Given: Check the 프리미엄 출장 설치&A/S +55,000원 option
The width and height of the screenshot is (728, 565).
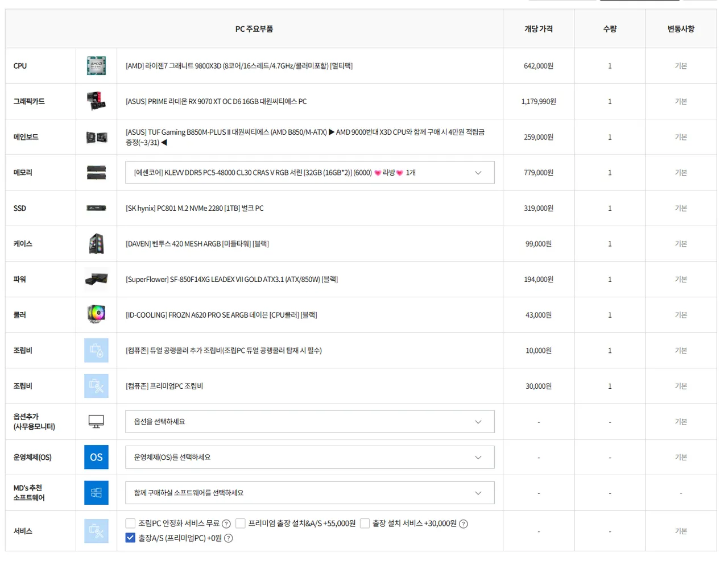Looking at the screenshot, I should [x=241, y=524].
